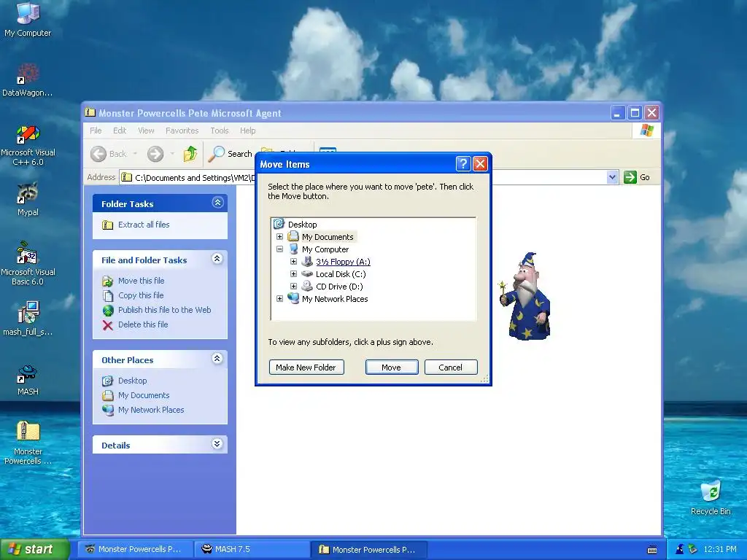Select Desktop in Move Items tree
The image size is (747, 560).
pyautogui.click(x=302, y=225)
